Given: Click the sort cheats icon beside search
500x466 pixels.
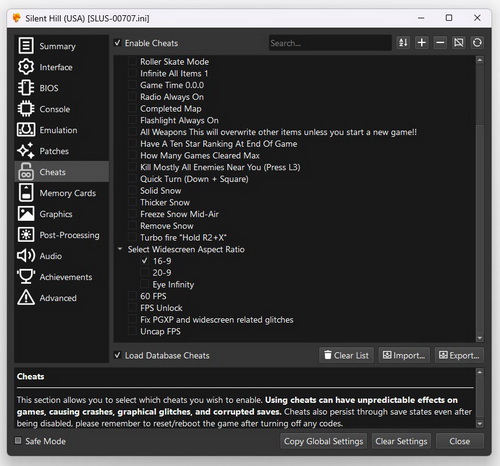Looking at the screenshot, I should pyautogui.click(x=403, y=43).
